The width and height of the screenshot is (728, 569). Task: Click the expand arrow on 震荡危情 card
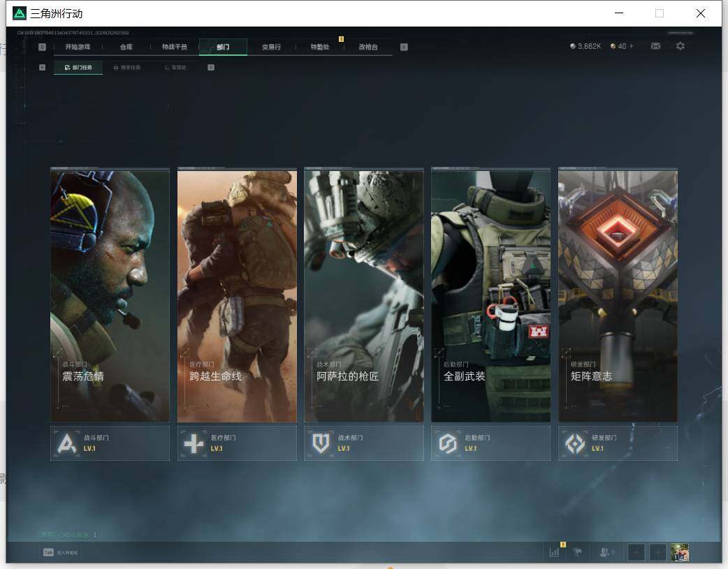click(58, 353)
